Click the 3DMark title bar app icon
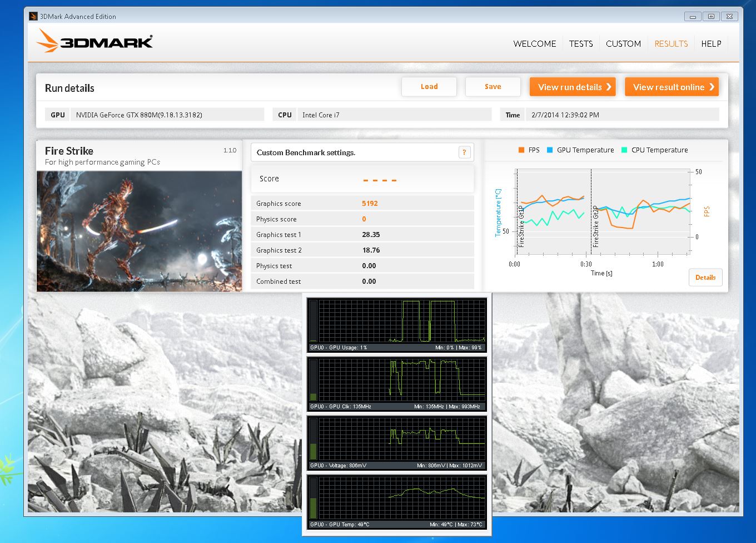 coord(33,16)
